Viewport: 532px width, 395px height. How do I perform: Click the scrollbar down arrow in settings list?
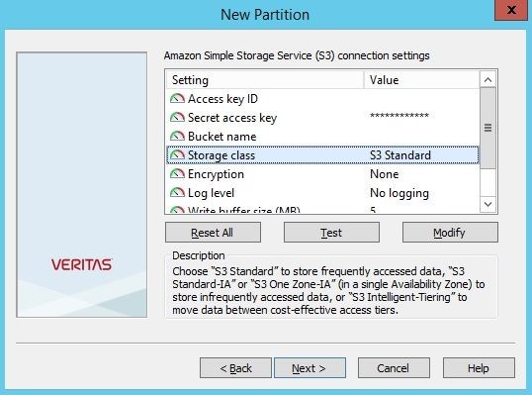pyautogui.click(x=488, y=205)
